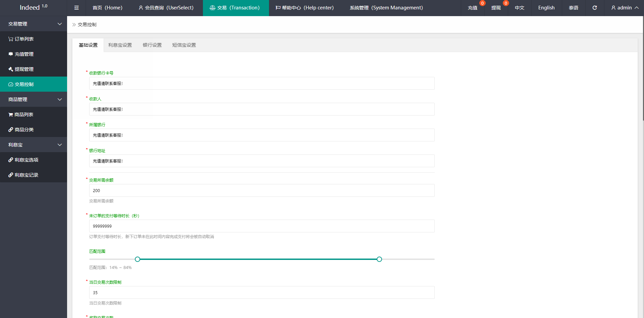This screenshot has width=644, height=318.
Task: Select 交易控制 sidebar item
Action: tap(34, 84)
